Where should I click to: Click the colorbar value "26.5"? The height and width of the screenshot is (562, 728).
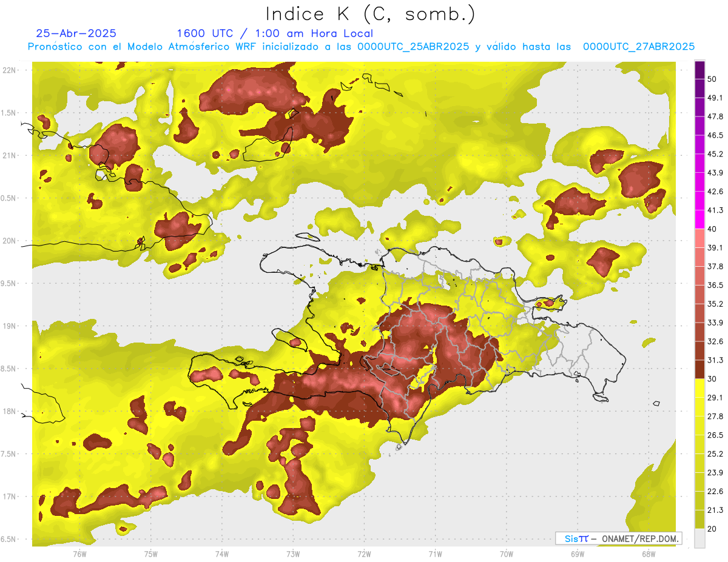pos(716,435)
